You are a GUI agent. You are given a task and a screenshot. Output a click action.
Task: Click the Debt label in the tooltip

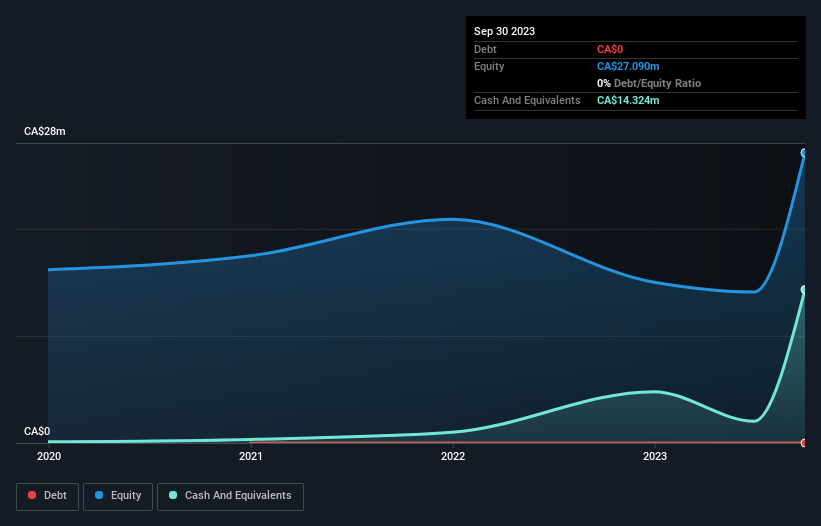(485, 49)
